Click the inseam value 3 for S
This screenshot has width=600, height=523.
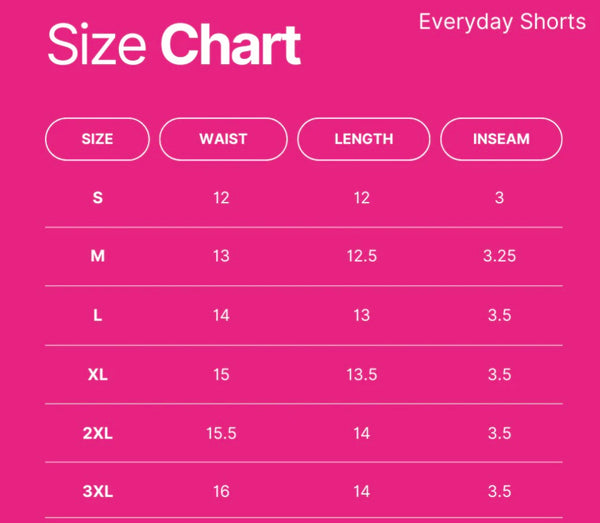pos(499,198)
